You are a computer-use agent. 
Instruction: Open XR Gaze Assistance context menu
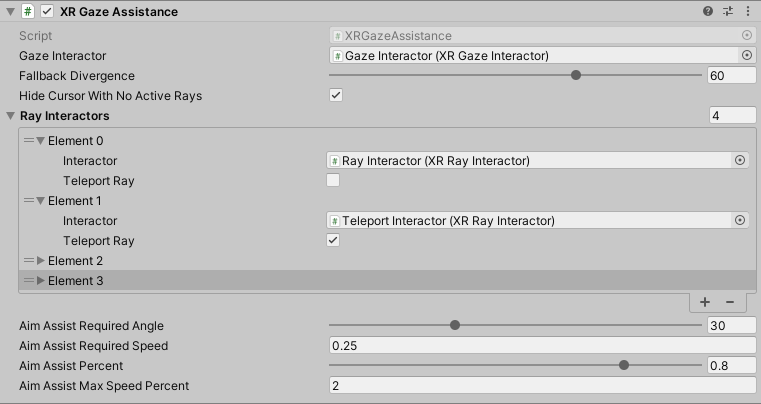click(746, 11)
